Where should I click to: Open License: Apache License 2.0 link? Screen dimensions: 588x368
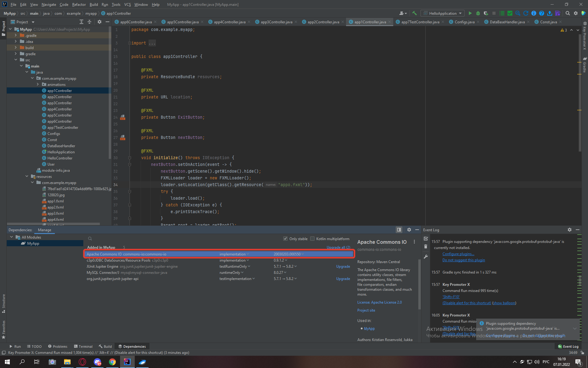379,302
